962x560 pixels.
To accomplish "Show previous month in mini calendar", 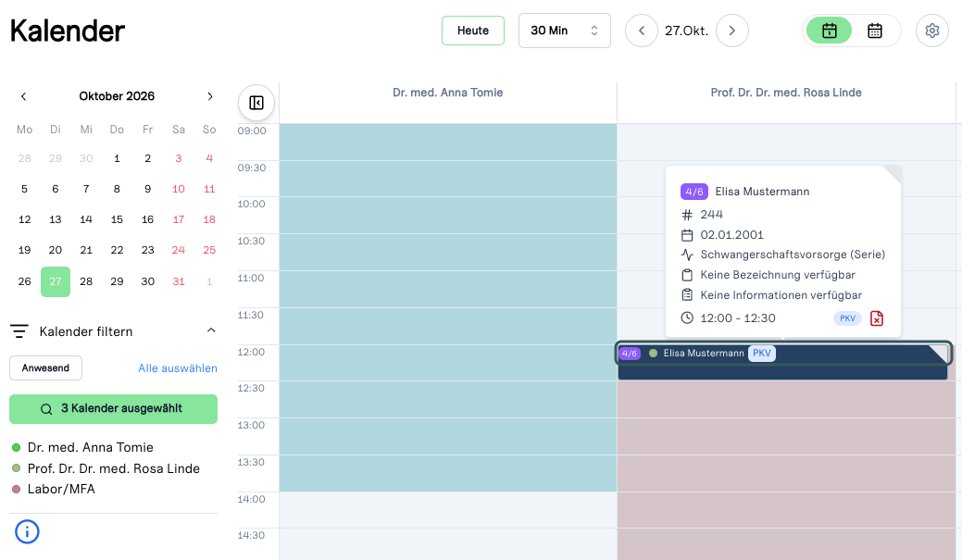I will pyautogui.click(x=23, y=96).
